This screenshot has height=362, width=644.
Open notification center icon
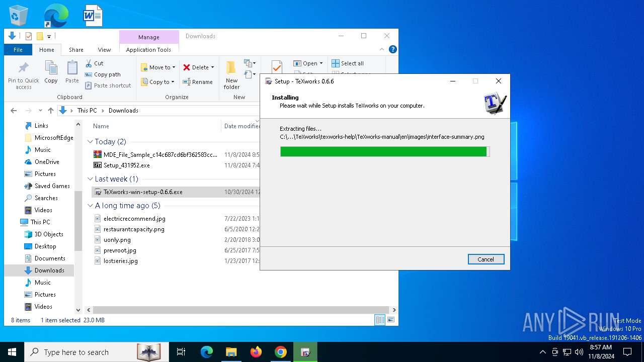(x=627, y=352)
